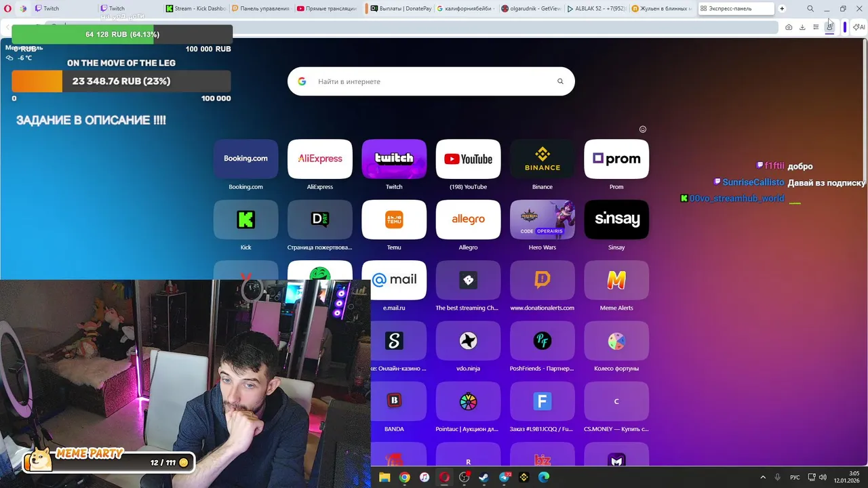Image resolution: width=868 pixels, height=488 pixels.
Task: Switch to the Панель управления tab
Action: click(x=261, y=9)
